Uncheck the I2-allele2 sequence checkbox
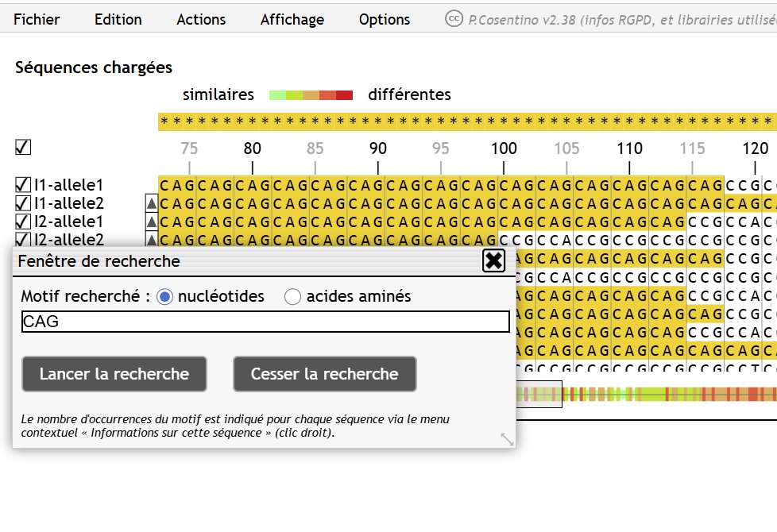Image resolution: width=777 pixels, height=532 pixels. (23, 239)
